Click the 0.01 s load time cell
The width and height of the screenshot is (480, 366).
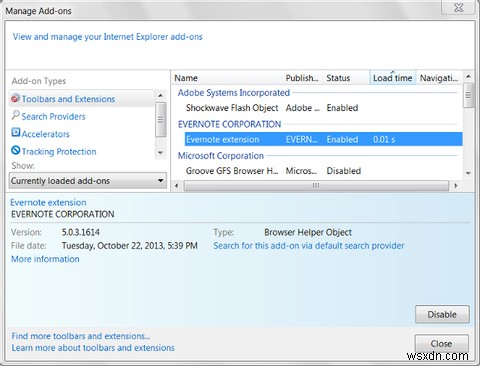(384, 139)
